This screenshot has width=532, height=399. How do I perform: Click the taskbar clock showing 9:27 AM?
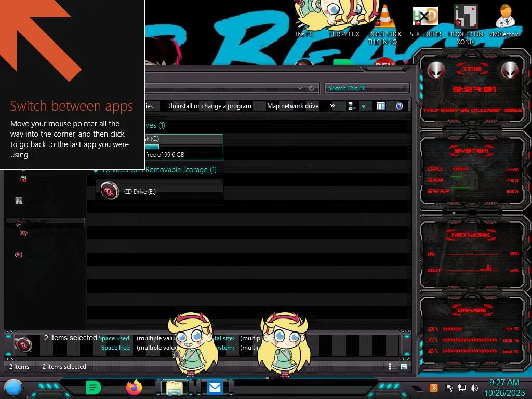(504, 388)
